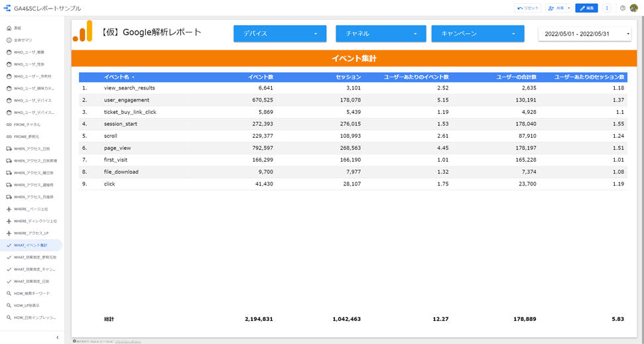644x344 pixels.
Task: Select the click event name in row 9
Action: point(109,184)
